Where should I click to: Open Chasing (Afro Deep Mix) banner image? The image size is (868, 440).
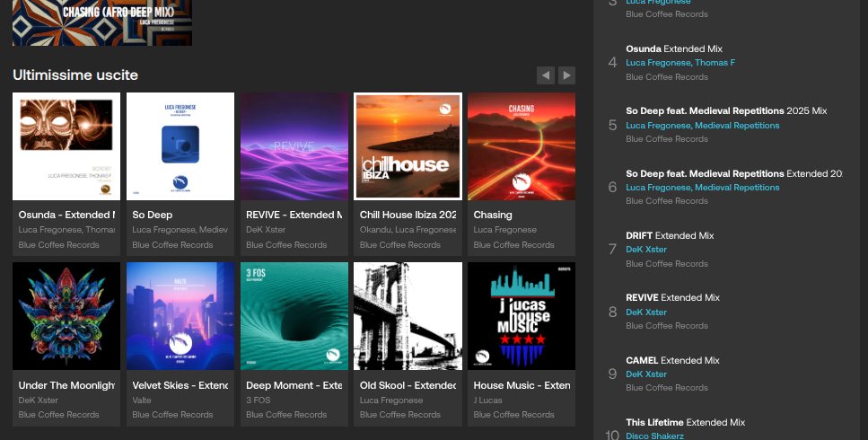coord(101,22)
